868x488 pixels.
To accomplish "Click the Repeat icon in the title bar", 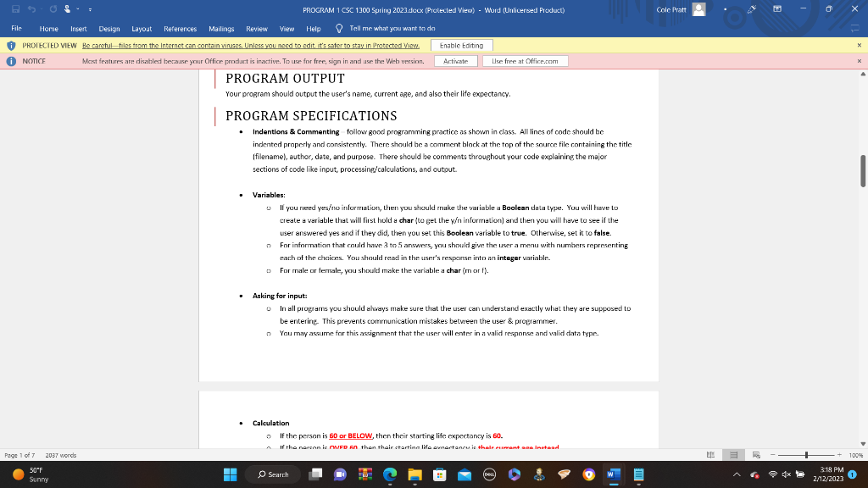I will (x=53, y=9).
